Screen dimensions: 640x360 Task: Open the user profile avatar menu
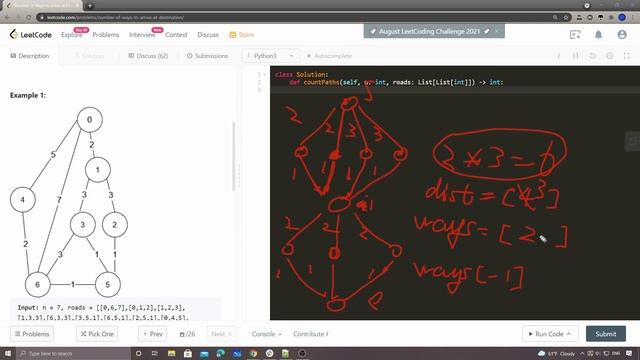pyautogui.click(x=622, y=35)
